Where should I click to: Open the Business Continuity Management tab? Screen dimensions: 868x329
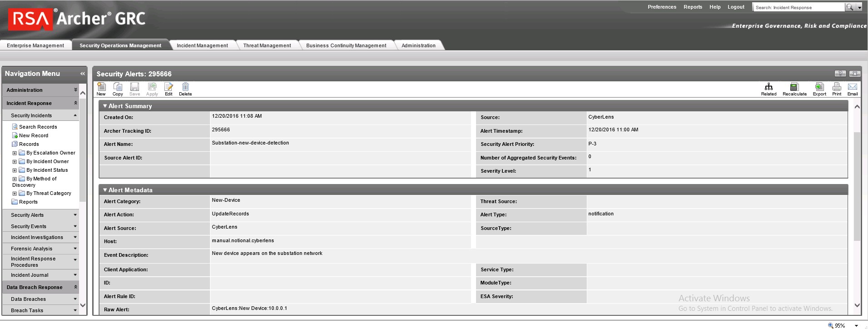click(346, 45)
